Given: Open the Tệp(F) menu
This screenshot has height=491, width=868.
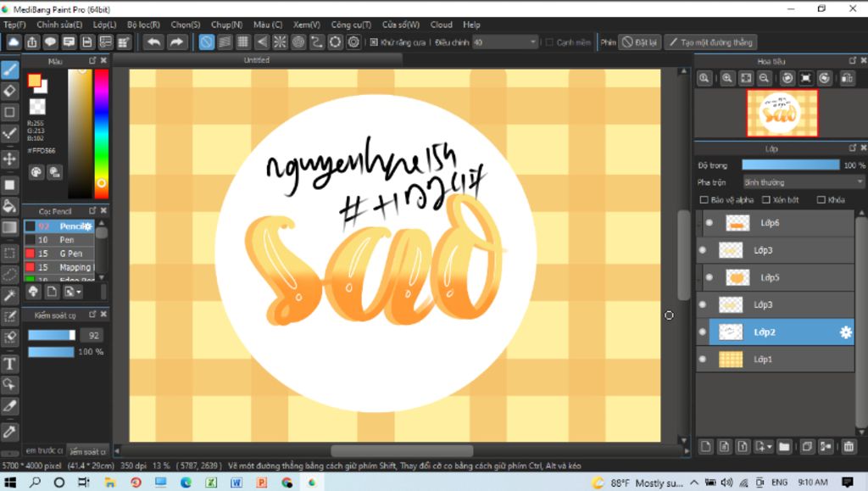Looking at the screenshot, I should (14, 25).
